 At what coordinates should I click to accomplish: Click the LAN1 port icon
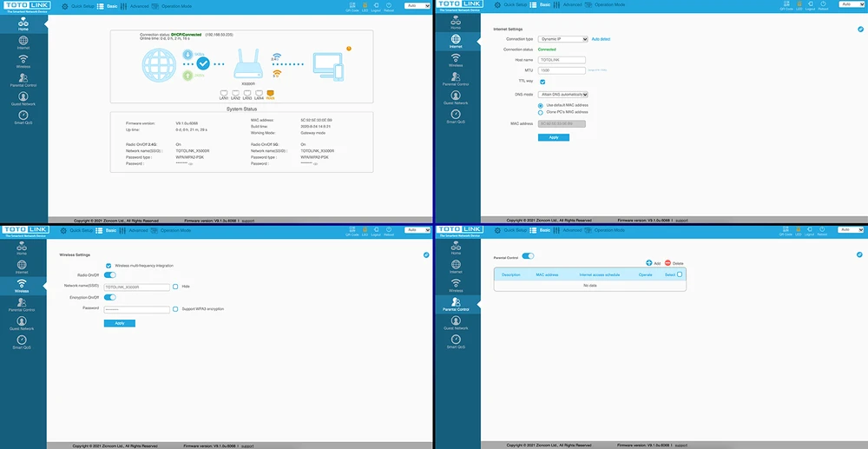(224, 93)
